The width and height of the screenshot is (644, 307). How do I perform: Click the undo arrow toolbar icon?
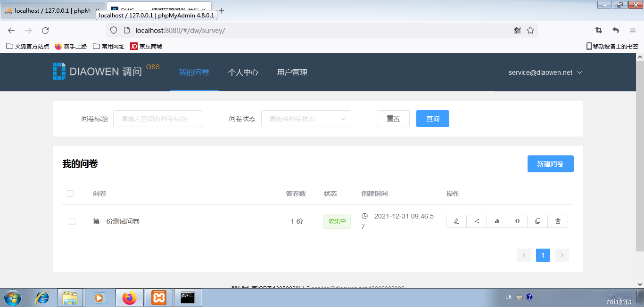coord(616,30)
